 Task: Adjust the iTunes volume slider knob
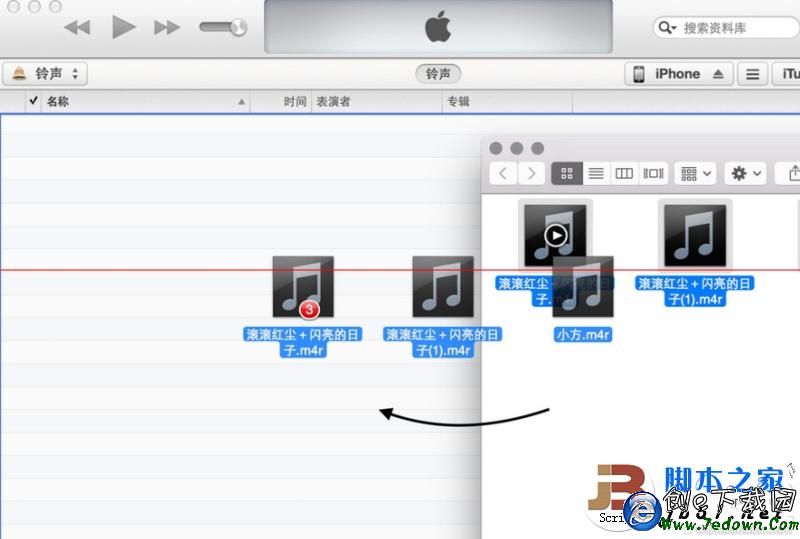238,27
